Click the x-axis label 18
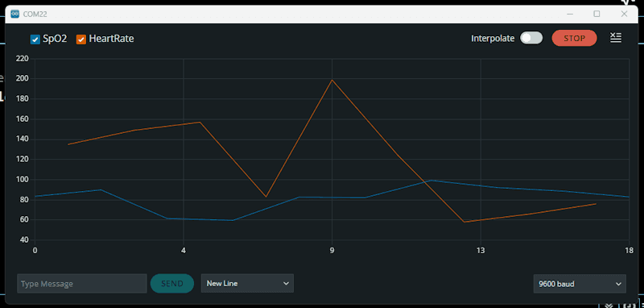The width and height of the screenshot is (644, 308). 629,251
